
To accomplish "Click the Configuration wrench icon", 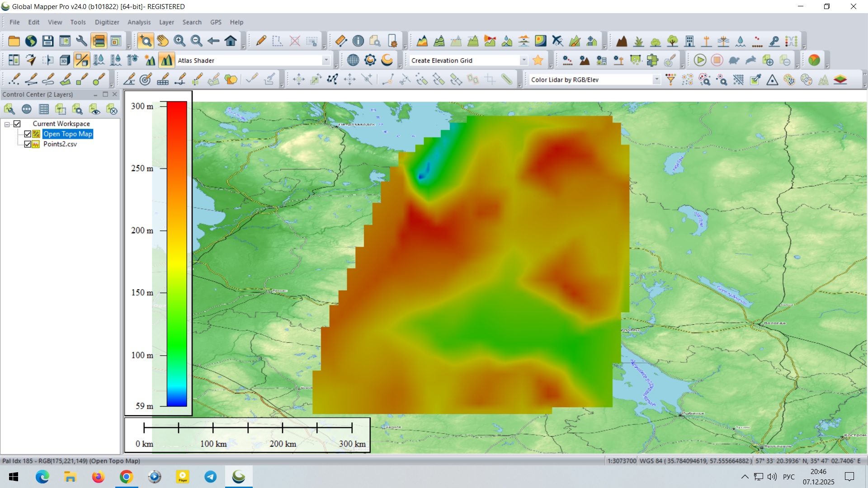I will [x=82, y=41].
